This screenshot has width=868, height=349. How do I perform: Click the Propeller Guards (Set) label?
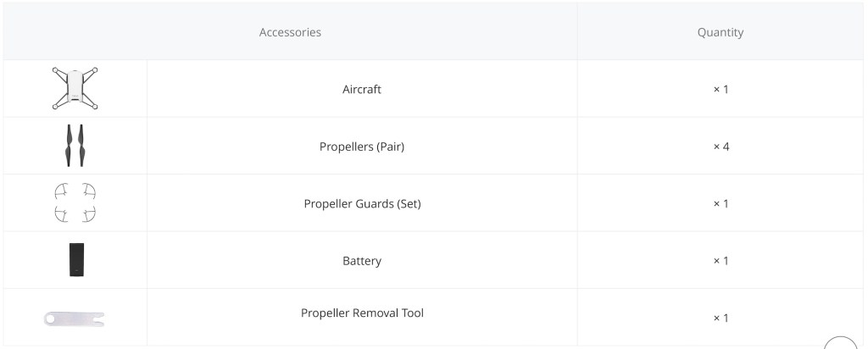click(362, 203)
